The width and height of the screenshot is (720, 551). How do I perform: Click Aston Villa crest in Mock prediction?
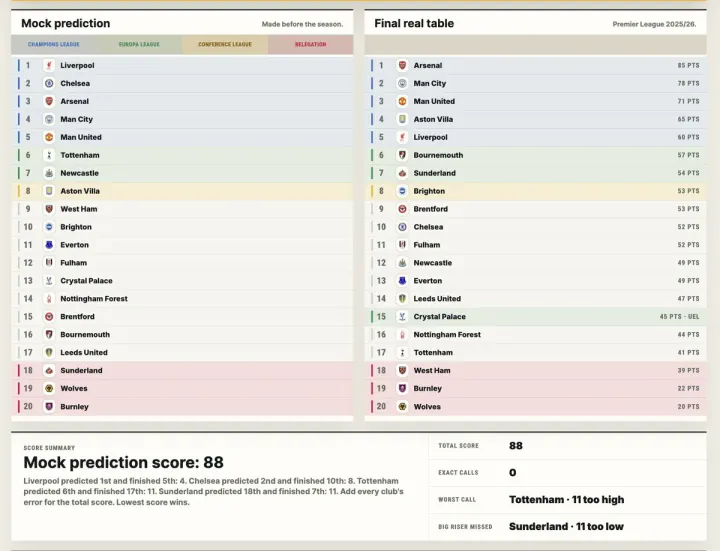click(49, 191)
